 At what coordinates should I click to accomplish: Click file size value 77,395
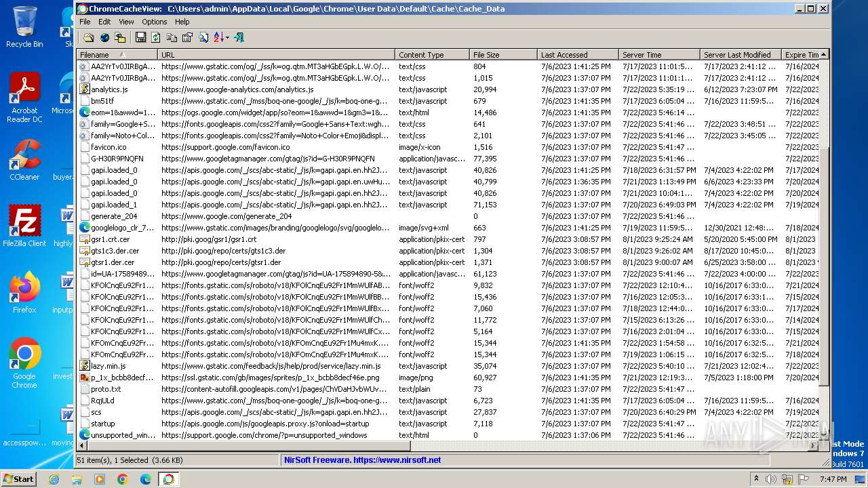pos(485,159)
